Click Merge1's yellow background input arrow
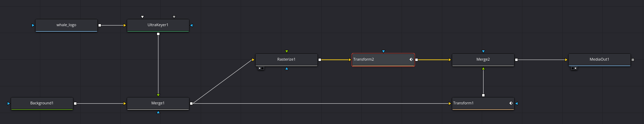Viewport: 644px width, 124px height. (x=125, y=103)
